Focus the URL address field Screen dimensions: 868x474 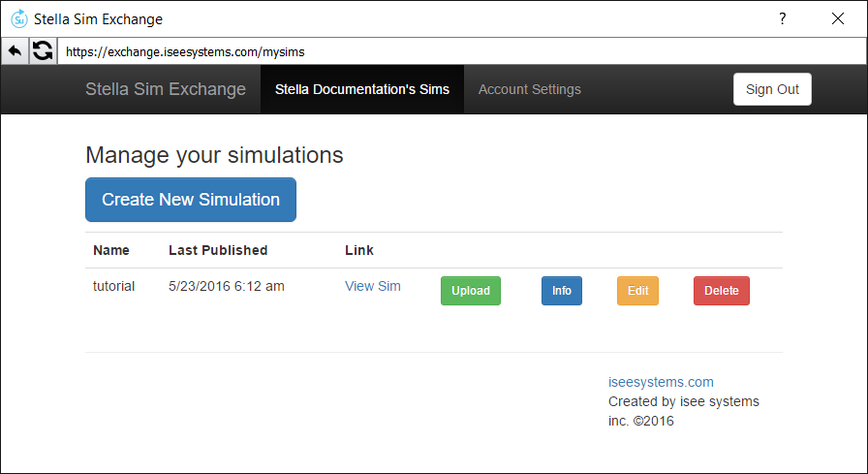(455, 51)
